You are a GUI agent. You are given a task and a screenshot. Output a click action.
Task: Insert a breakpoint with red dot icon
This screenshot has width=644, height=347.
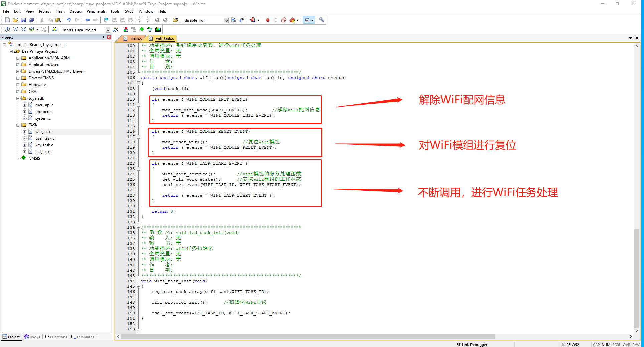tap(268, 20)
